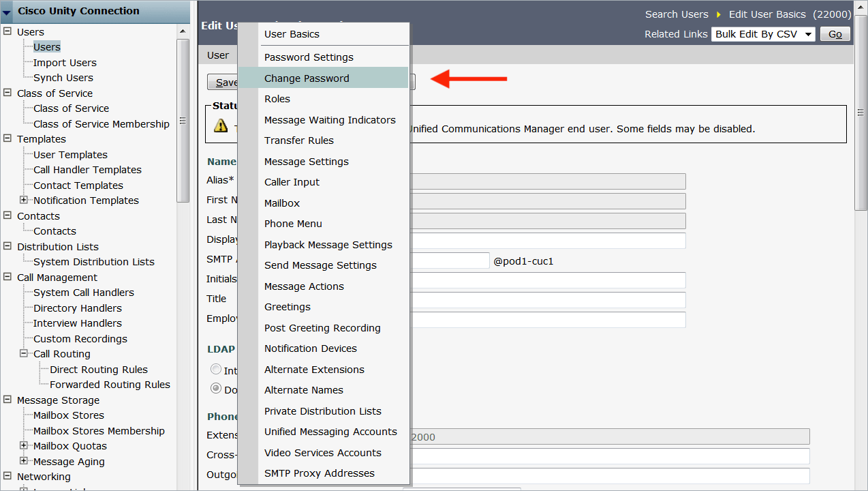Go to System Distribution Lists
The image size is (868, 491).
[94, 262]
